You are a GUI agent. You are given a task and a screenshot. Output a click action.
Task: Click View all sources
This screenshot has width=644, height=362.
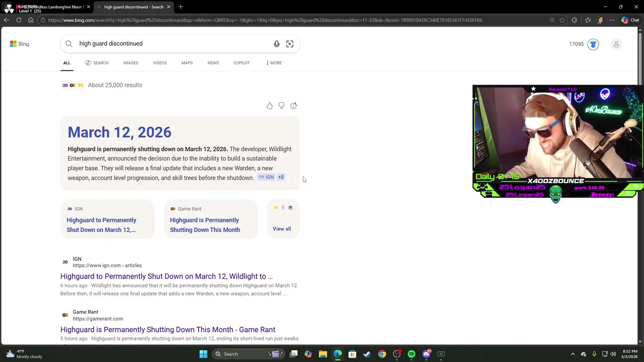(x=282, y=229)
